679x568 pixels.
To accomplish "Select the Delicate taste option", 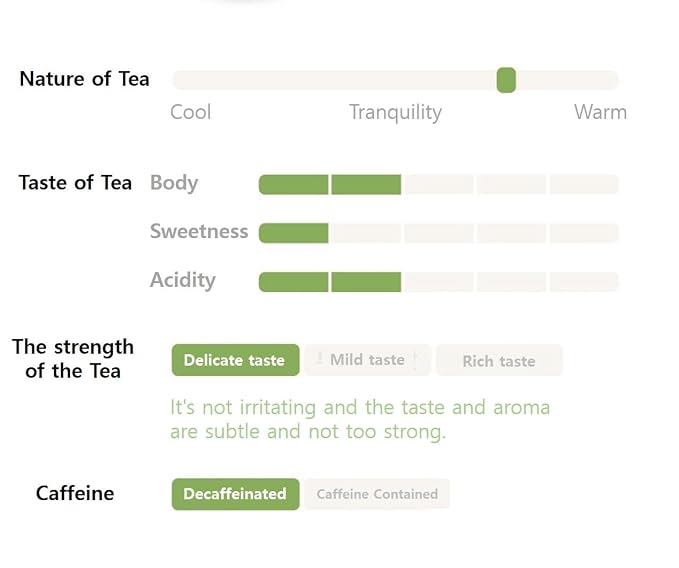I will pos(235,360).
